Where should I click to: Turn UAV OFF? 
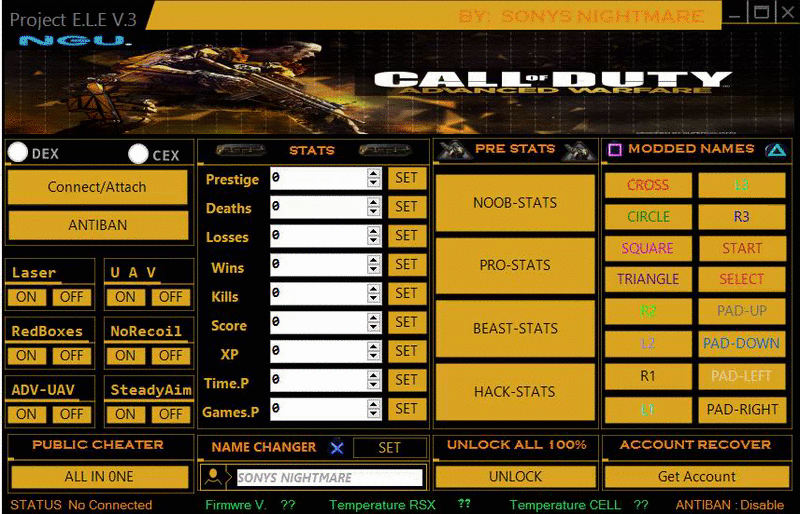(171, 297)
